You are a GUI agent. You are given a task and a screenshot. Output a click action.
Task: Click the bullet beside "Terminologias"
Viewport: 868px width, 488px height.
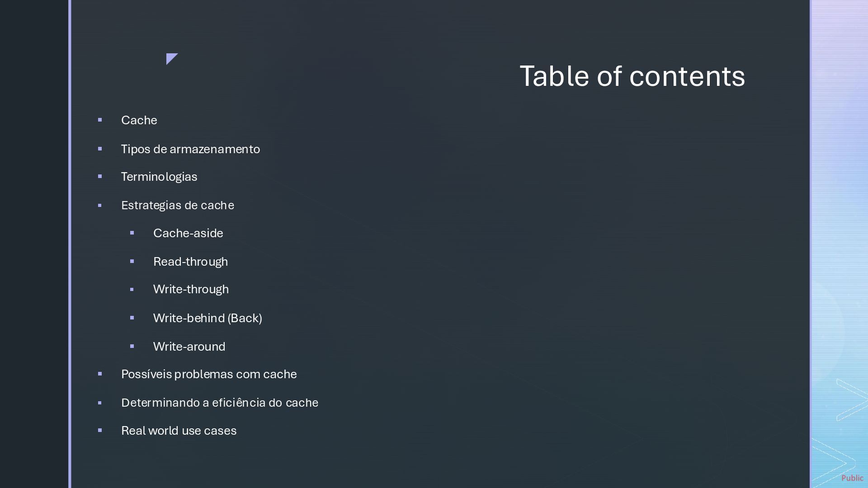tap(100, 176)
